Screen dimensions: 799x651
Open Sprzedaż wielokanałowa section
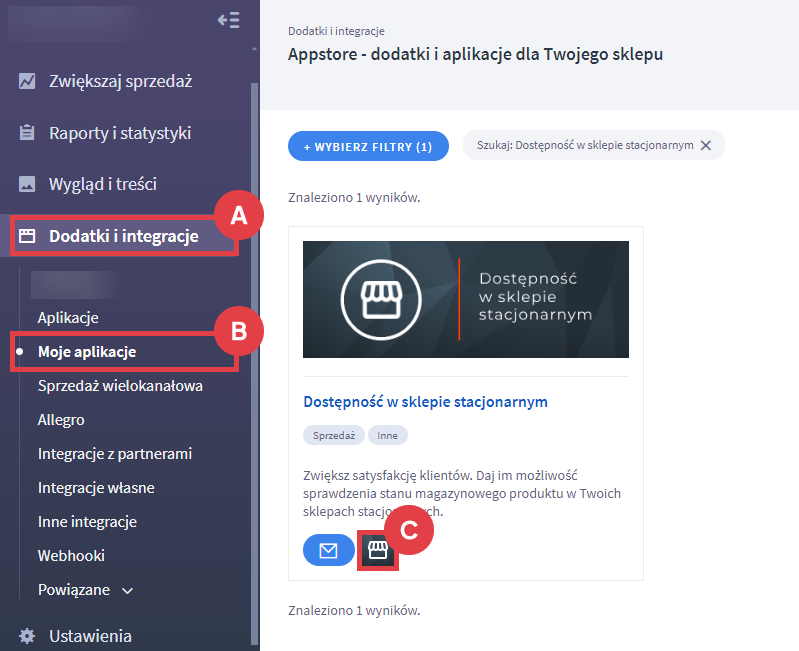(x=120, y=386)
